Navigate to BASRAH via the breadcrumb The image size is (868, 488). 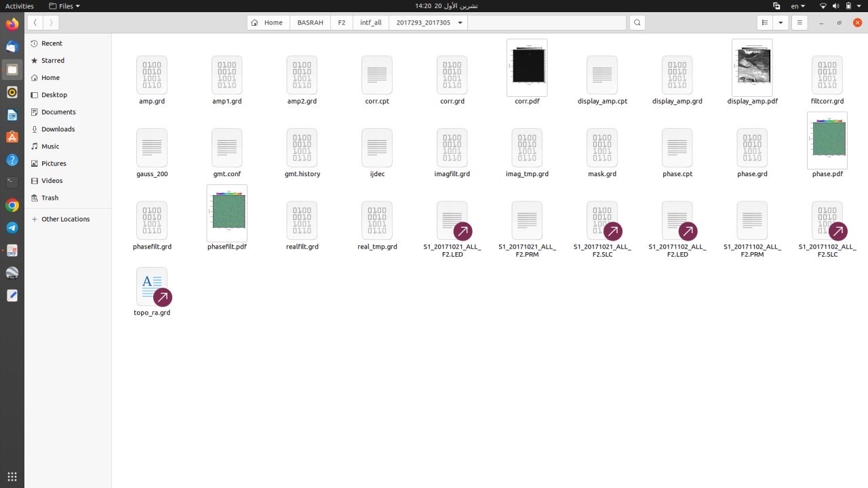tap(310, 22)
